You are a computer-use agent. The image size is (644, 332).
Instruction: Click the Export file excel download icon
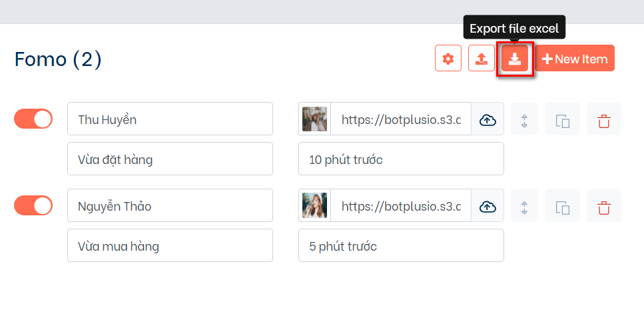[515, 59]
